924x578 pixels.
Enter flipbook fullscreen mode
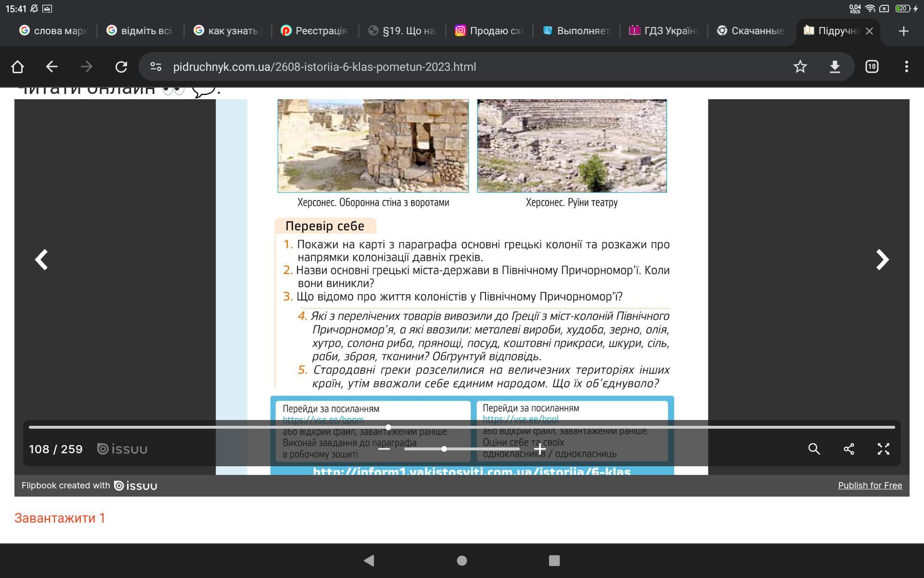coord(883,449)
